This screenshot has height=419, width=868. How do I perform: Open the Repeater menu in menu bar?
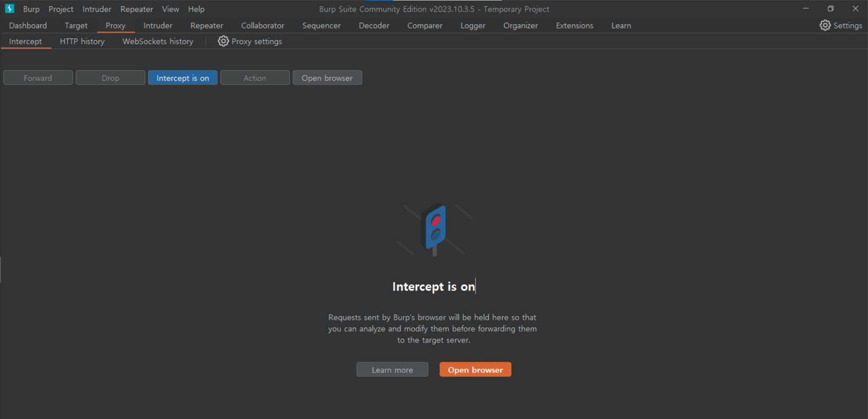point(137,9)
